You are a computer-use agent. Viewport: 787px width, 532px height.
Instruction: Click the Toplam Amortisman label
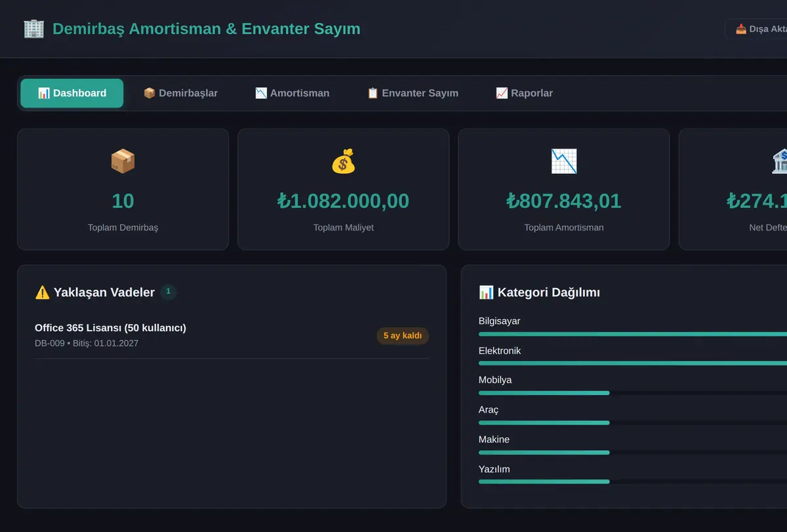click(x=563, y=228)
